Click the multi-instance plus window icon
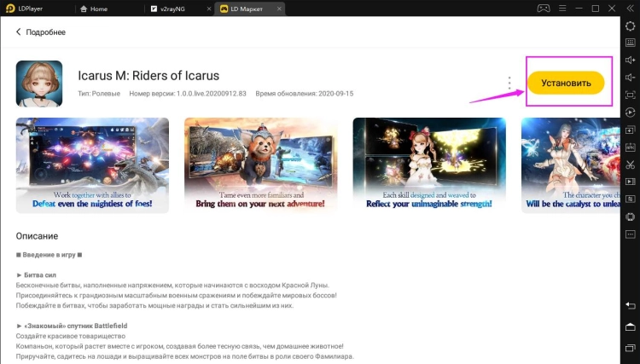 [x=631, y=130]
